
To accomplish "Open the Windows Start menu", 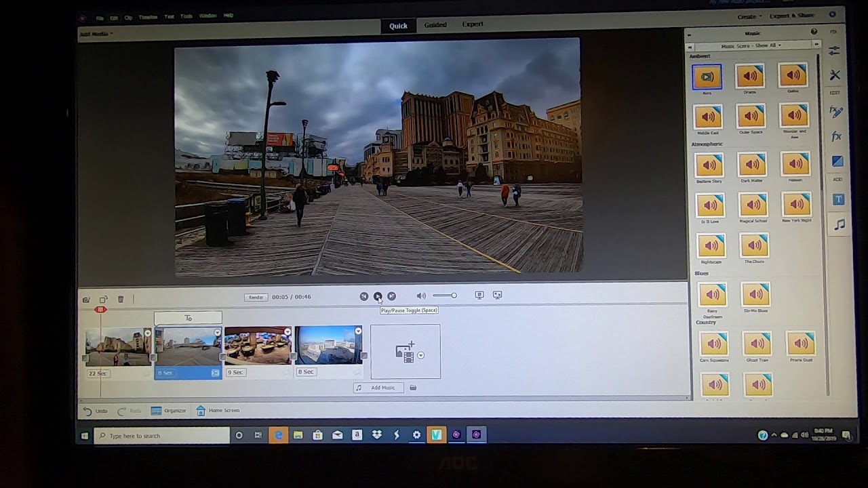I will click(85, 436).
